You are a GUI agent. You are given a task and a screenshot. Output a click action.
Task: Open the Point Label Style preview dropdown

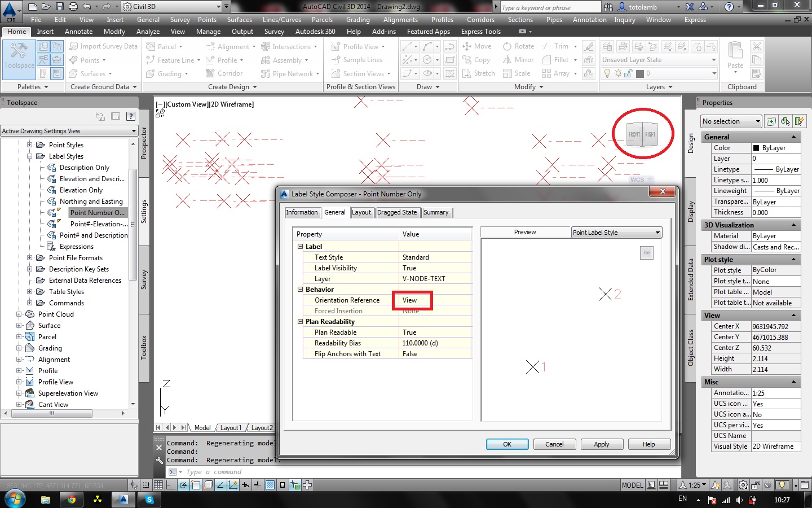[x=656, y=232]
